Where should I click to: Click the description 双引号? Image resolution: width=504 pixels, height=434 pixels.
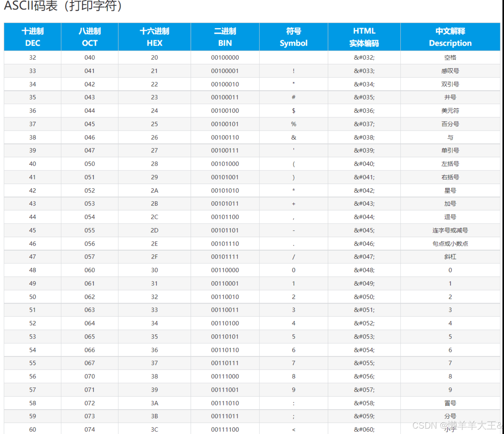[450, 84]
